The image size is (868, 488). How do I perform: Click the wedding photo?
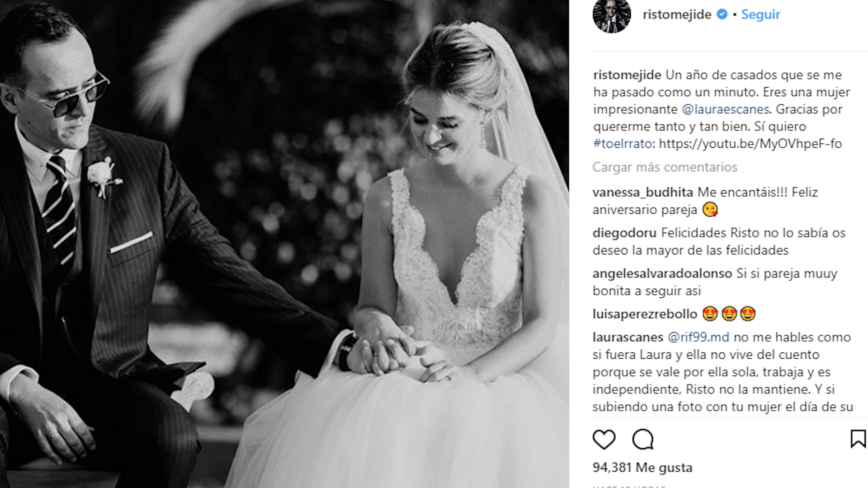coord(284,244)
